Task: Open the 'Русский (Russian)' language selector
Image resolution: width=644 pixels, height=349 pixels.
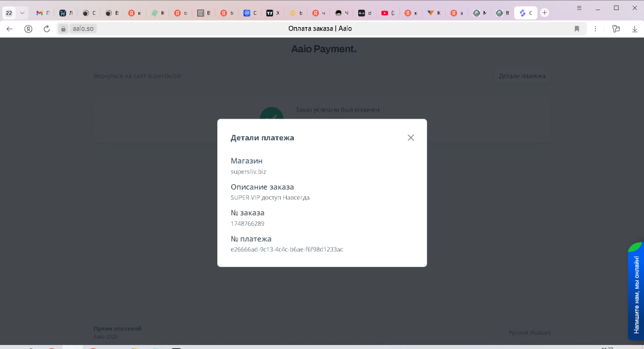Action: [x=529, y=333]
